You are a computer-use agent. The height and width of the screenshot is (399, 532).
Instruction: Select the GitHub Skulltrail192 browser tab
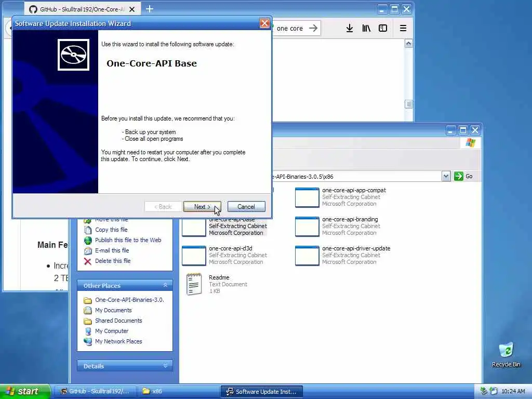82,9
